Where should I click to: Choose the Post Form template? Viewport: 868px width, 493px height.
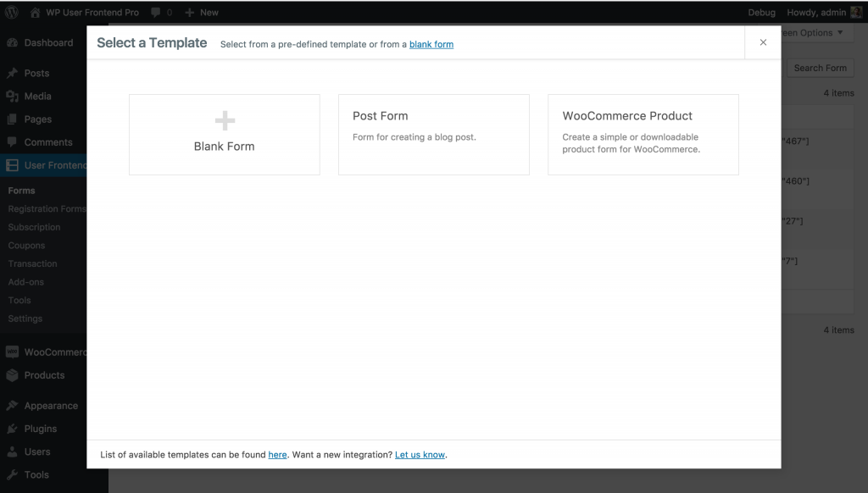433,135
